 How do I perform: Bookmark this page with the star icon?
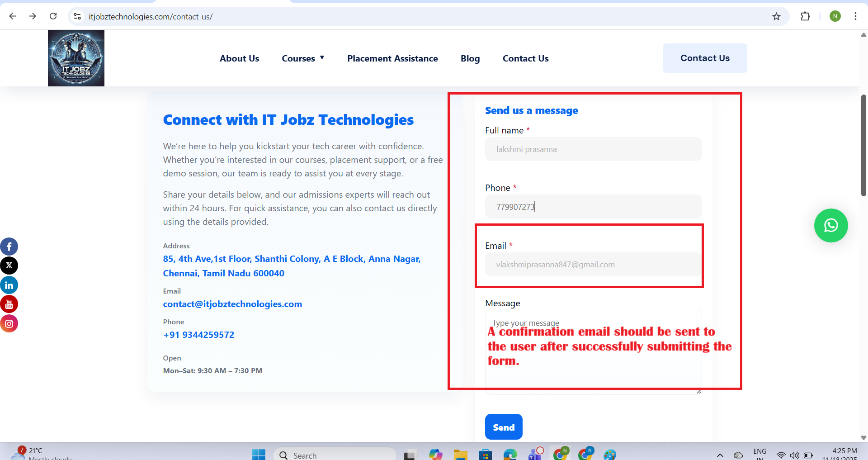(x=776, y=17)
